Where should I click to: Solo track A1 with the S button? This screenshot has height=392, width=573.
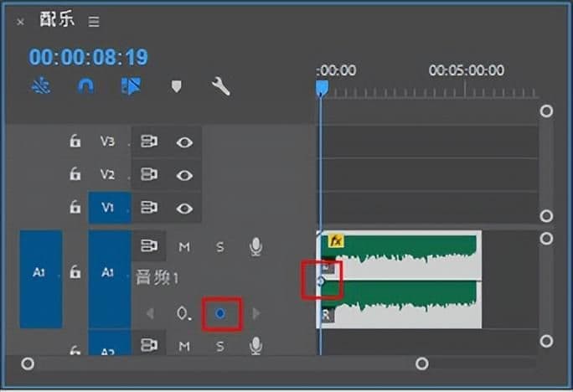point(220,246)
